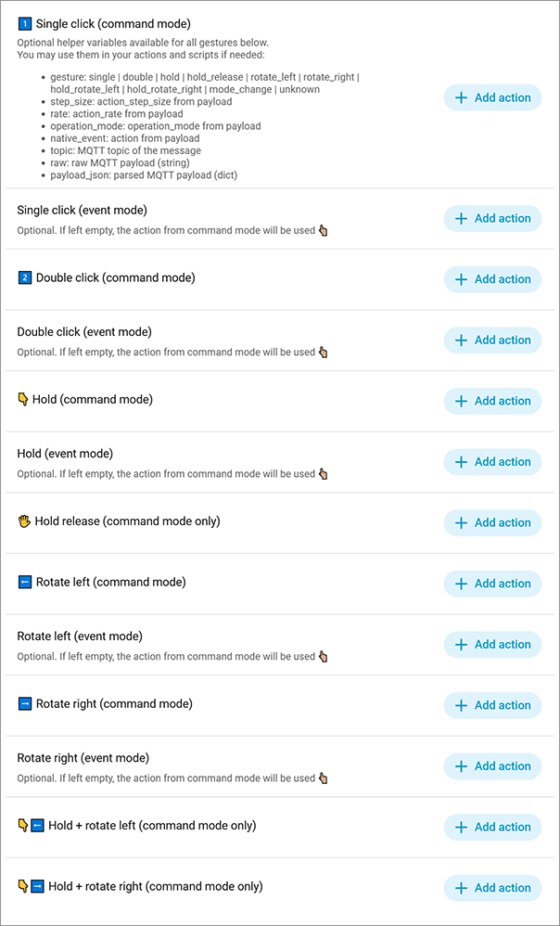Add action for Rotate right command mode
Viewport: 560px width, 926px height.
pos(492,705)
